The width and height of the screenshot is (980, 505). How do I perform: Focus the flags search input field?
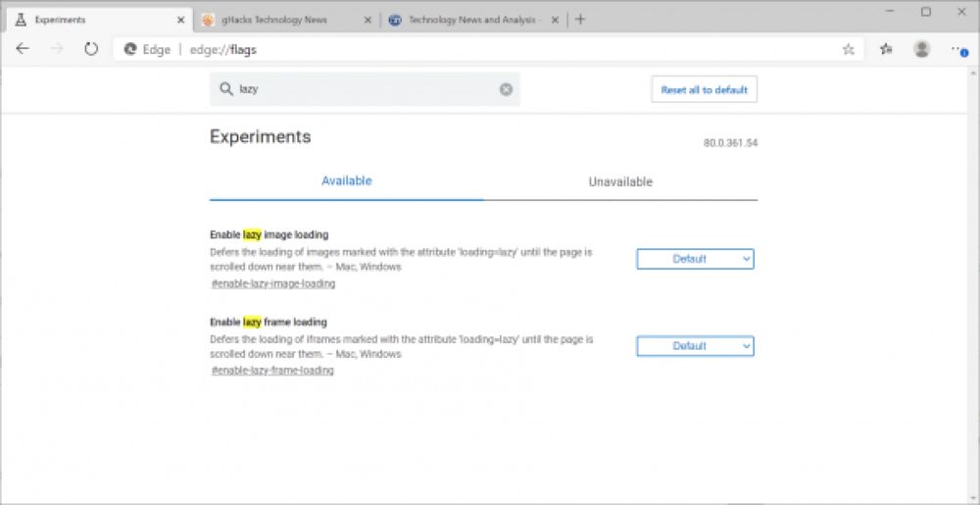coord(363,89)
